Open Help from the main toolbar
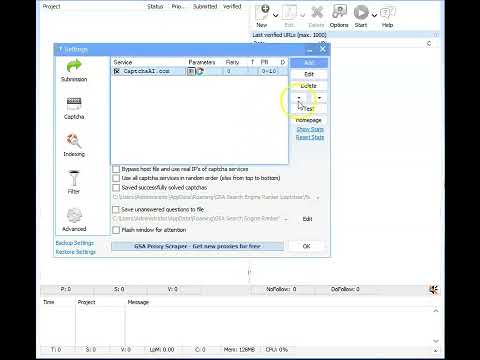Screen dimensions: 480x360 (x=387, y=16)
